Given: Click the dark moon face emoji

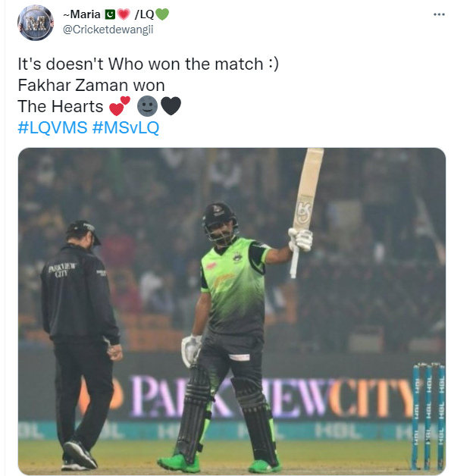Looking at the screenshot, I should 148,106.
